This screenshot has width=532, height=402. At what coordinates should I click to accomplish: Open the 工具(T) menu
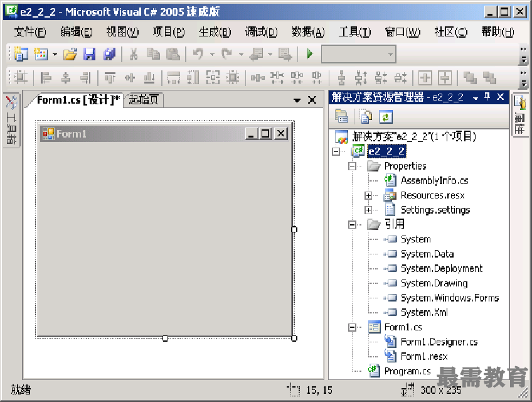354,32
